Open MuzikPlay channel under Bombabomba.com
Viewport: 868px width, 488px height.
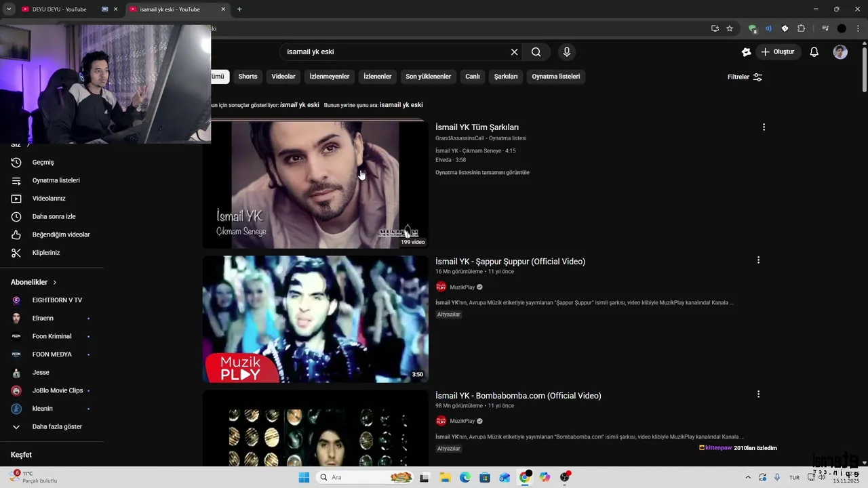462,421
